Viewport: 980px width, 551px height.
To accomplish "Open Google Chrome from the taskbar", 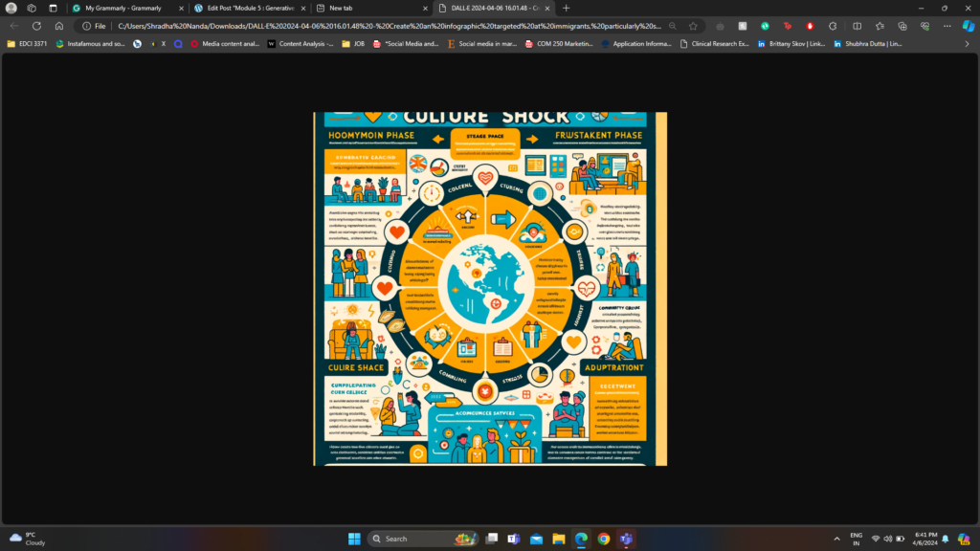I will point(603,539).
